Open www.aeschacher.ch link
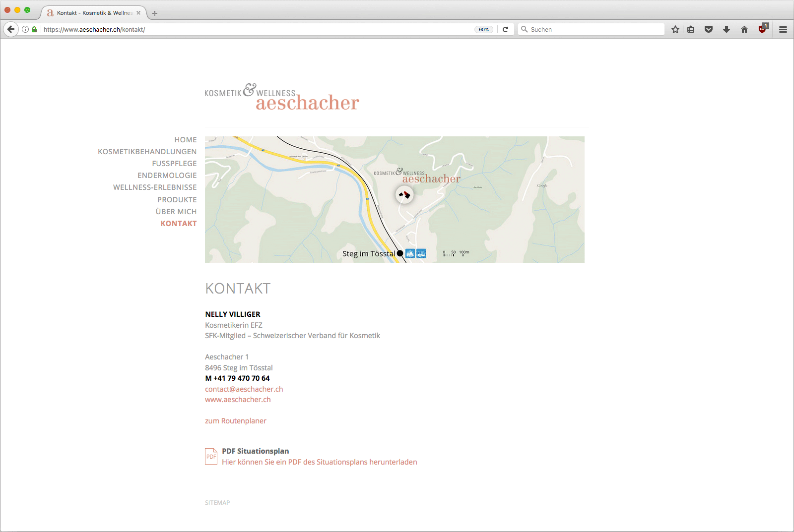This screenshot has height=532, width=794. coord(238,400)
